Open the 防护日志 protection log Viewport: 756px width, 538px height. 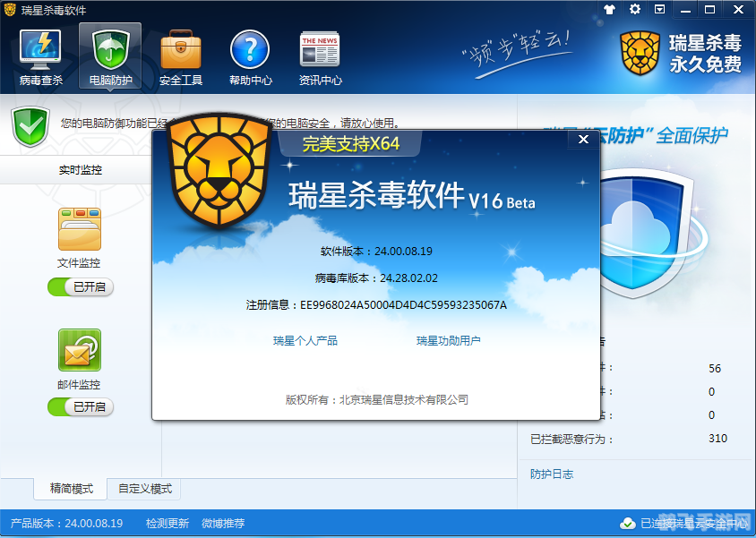pyautogui.click(x=551, y=474)
